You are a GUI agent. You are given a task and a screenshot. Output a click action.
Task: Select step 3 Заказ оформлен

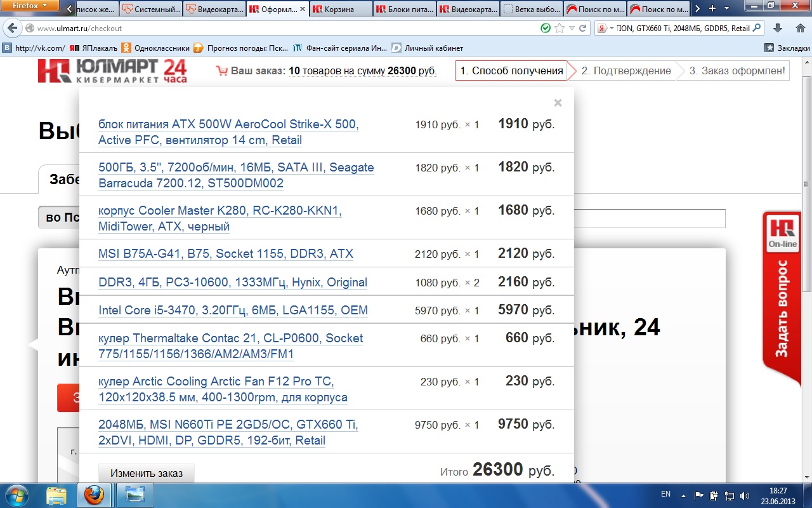click(737, 71)
